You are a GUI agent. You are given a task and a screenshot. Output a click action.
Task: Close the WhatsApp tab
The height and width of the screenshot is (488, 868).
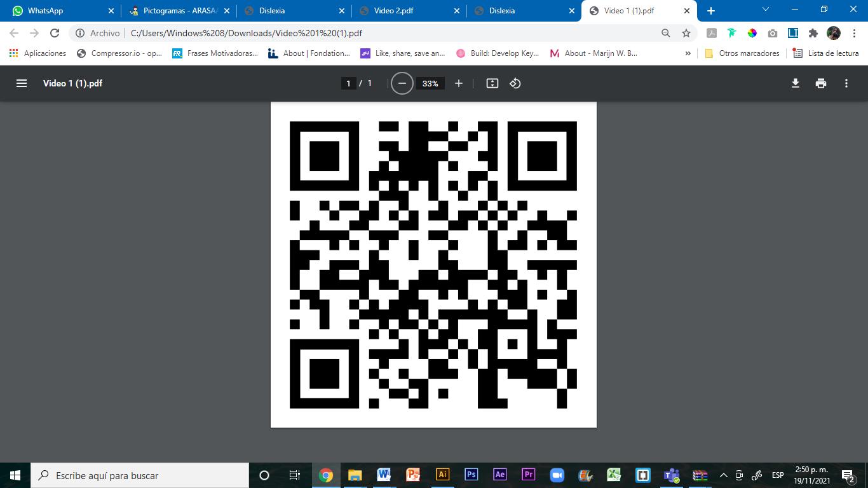tap(111, 11)
